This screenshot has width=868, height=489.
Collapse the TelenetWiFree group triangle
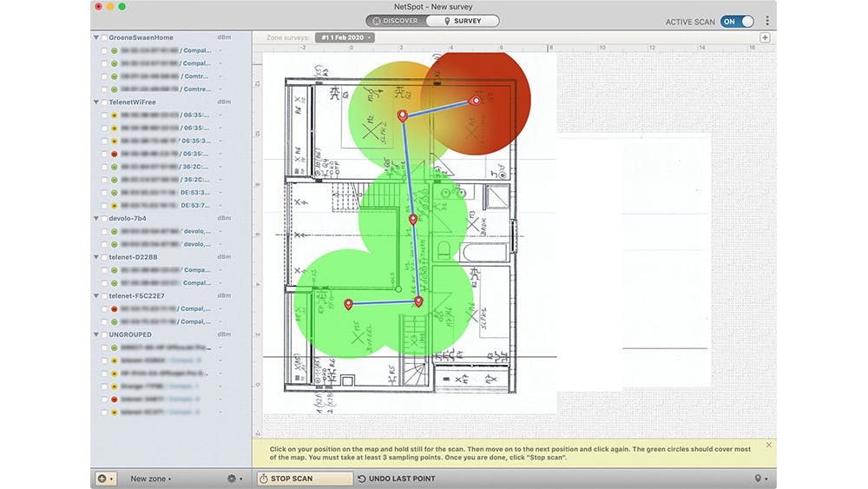[x=96, y=102]
